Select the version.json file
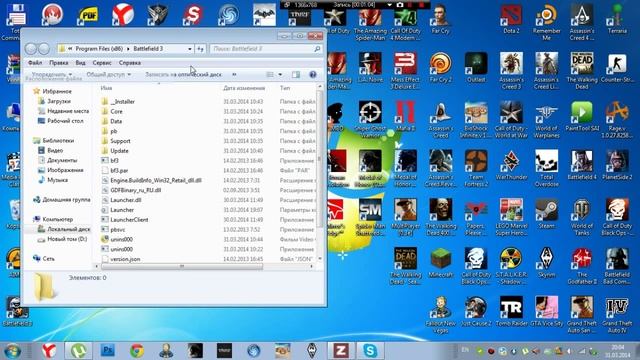The height and width of the screenshot is (360, 640). click(125, 259)
